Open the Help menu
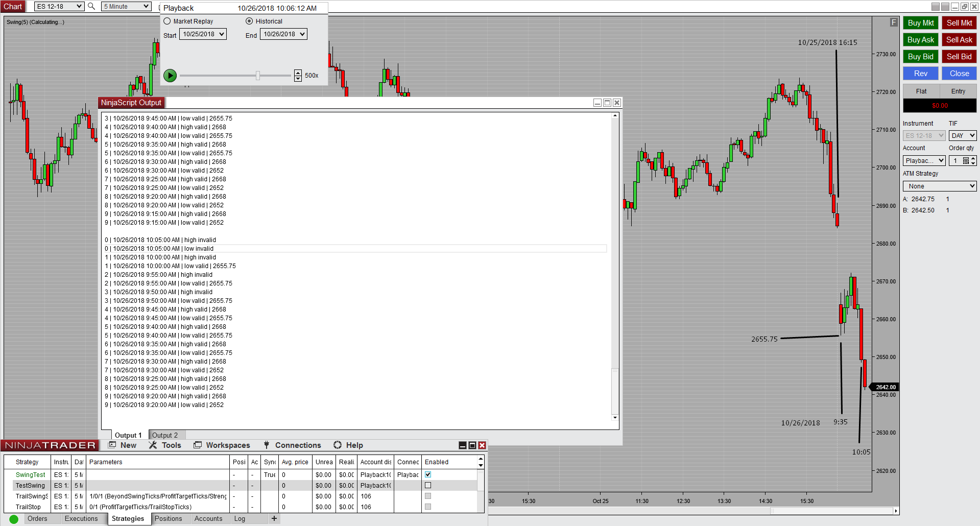980x526 pixels. pos(348,445)
